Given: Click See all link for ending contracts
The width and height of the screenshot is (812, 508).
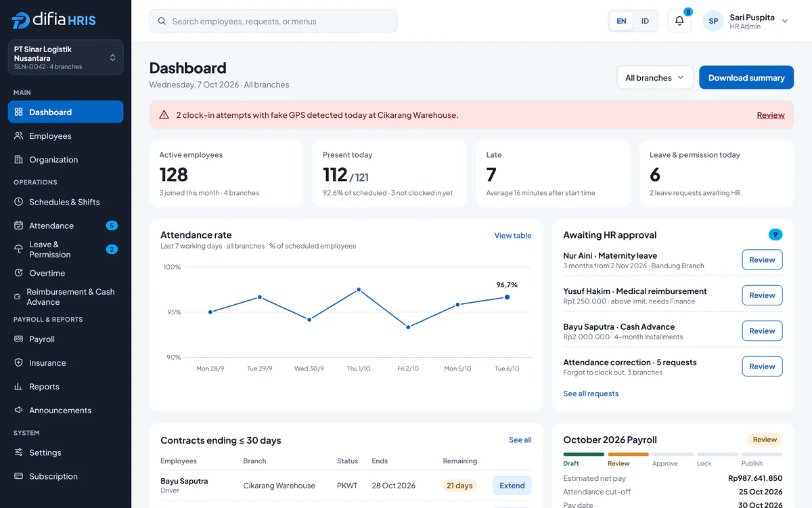Looking at the screenshot, I should point(520,440).
